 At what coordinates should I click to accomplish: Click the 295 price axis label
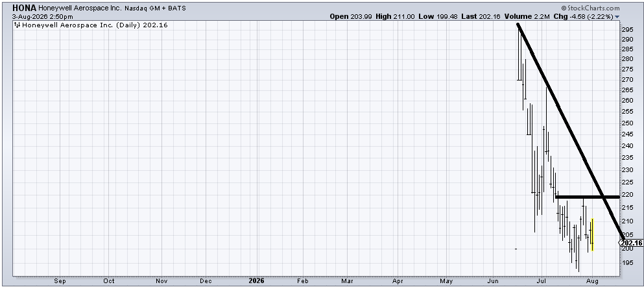(x=626, y=30)
